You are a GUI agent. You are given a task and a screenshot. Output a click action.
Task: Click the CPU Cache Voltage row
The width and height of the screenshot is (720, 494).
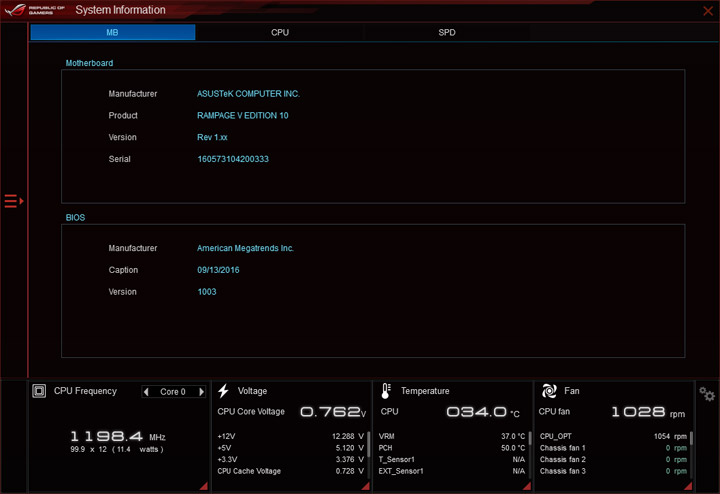pos(290,471)
